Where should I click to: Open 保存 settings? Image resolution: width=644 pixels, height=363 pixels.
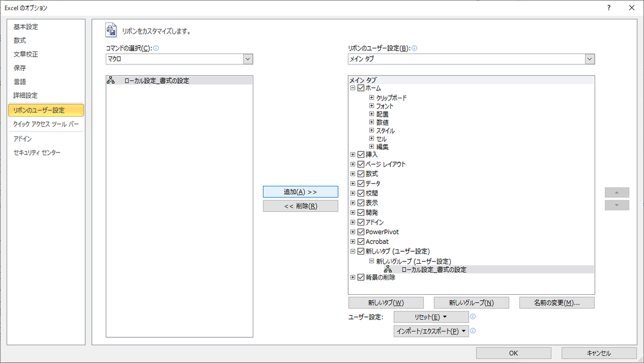click(x=46, y=68)
